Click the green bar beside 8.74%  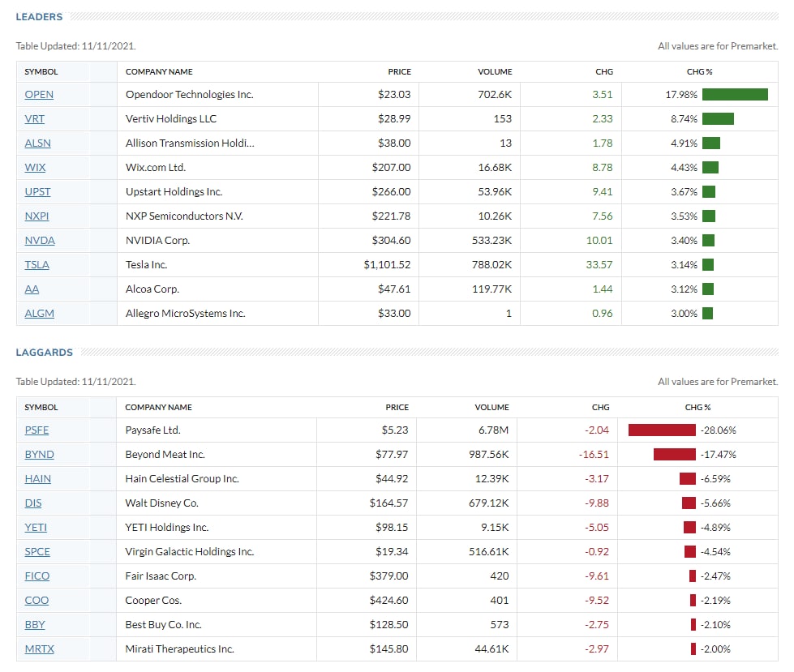(718, 119)
